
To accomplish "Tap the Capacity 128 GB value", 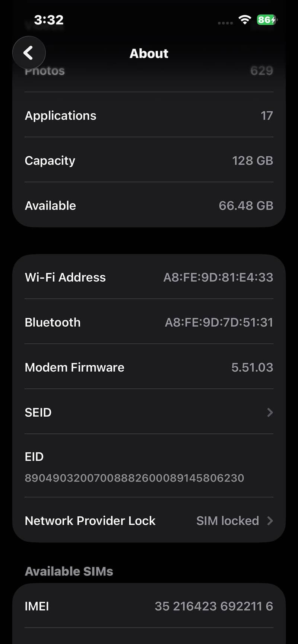I will [x=252, y=160].
